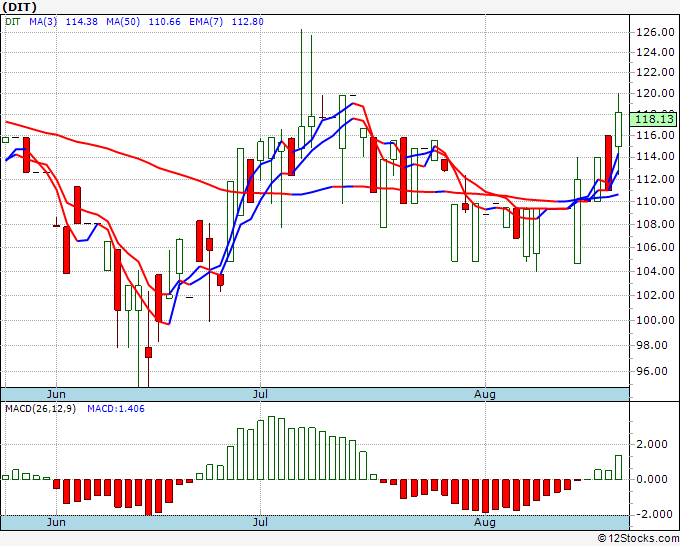Click Aug on the MACD panel date axis
This screenshot has width=680, height=546.
point(485,522)
